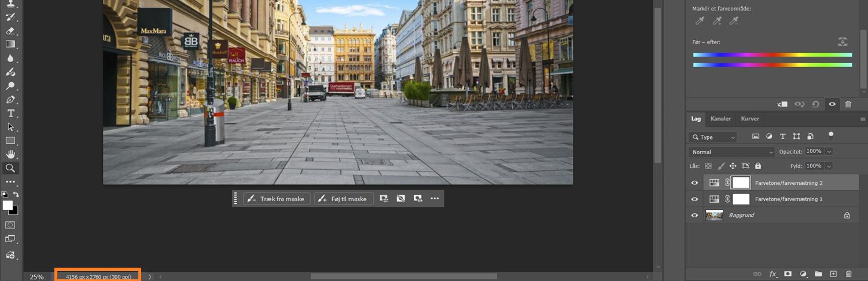Select the Adjustment Brush tool

[x=10, y=72]
